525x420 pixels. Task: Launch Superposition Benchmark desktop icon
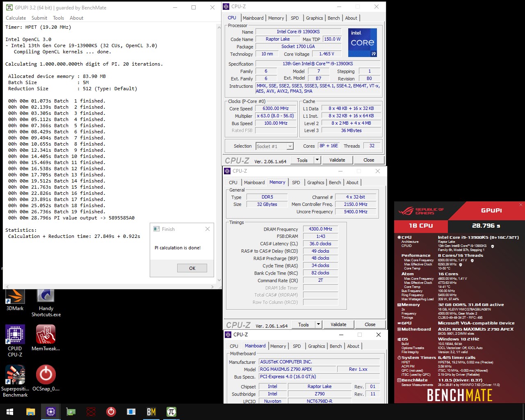[15, 381]
